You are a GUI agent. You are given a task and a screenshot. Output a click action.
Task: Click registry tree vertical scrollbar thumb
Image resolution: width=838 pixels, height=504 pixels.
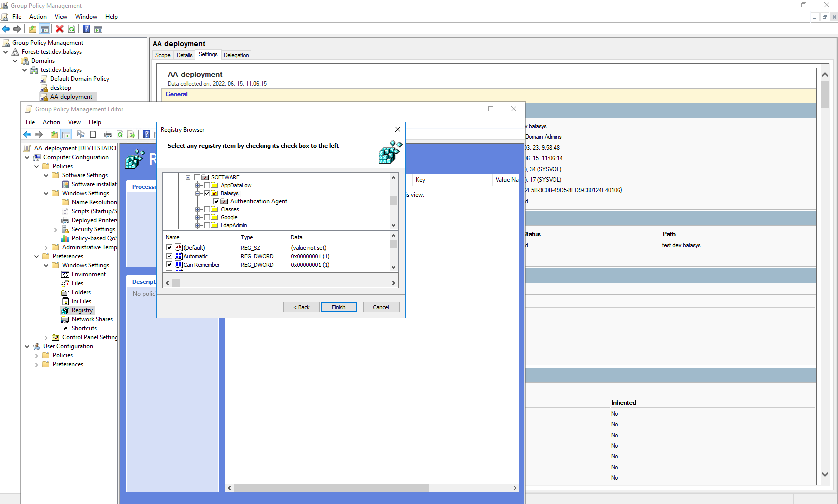(x=393, y=200)
